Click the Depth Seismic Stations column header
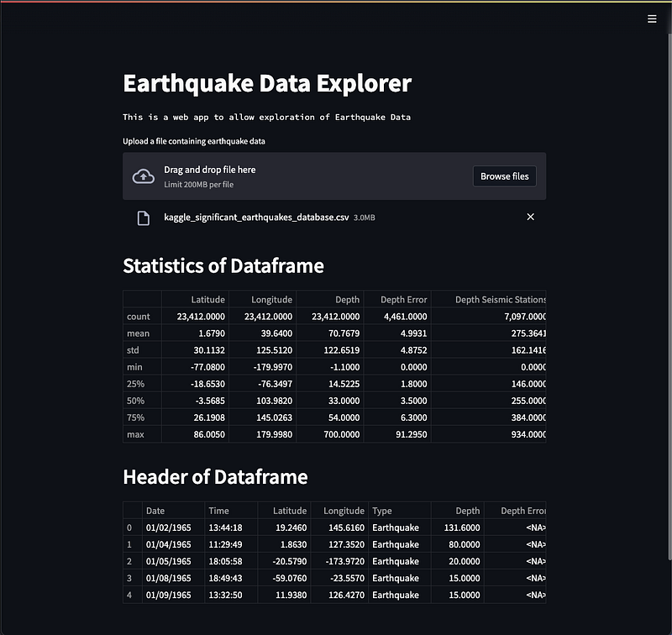Image resolution: width=672 pixels, height=635 pixels. (489, 299)
